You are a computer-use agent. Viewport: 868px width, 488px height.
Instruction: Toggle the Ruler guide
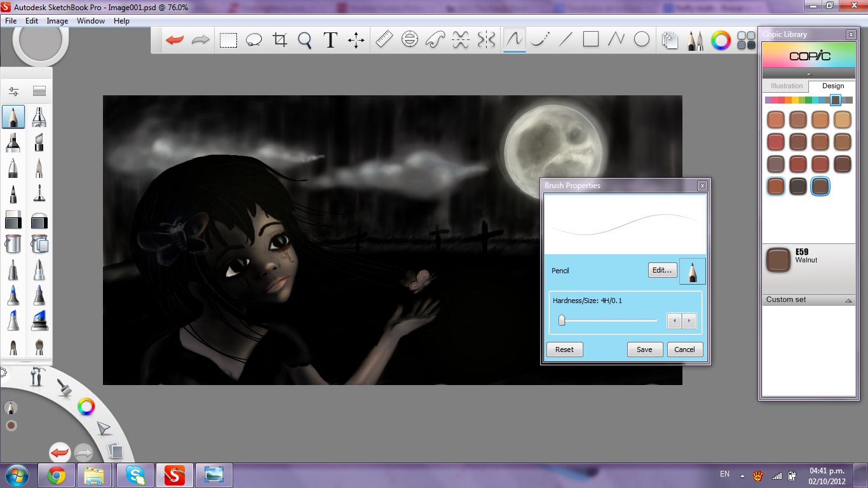[x=384, y=40]
